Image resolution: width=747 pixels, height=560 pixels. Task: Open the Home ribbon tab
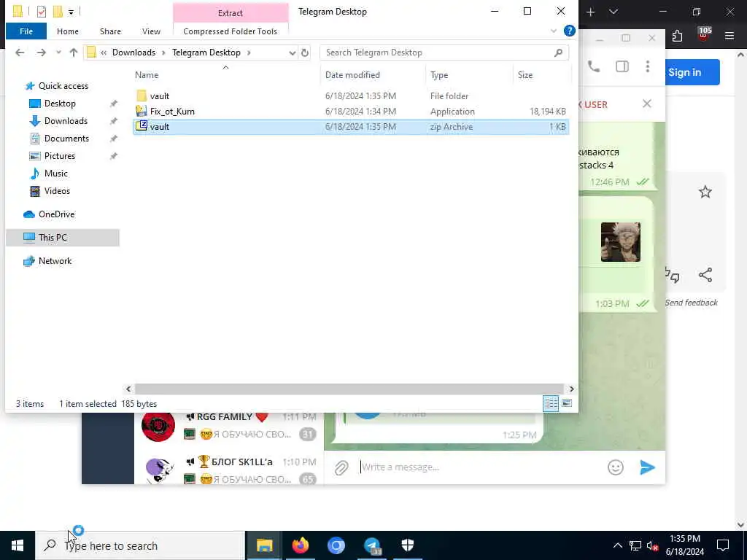coord(68,31)
